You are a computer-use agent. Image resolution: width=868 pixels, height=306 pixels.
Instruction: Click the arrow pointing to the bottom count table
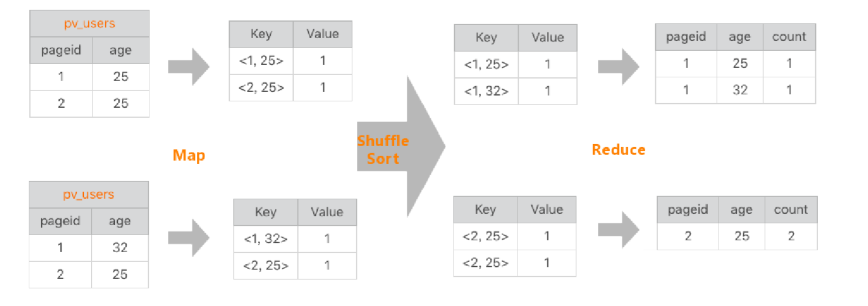pyautogui.click(x=618, y=230)
